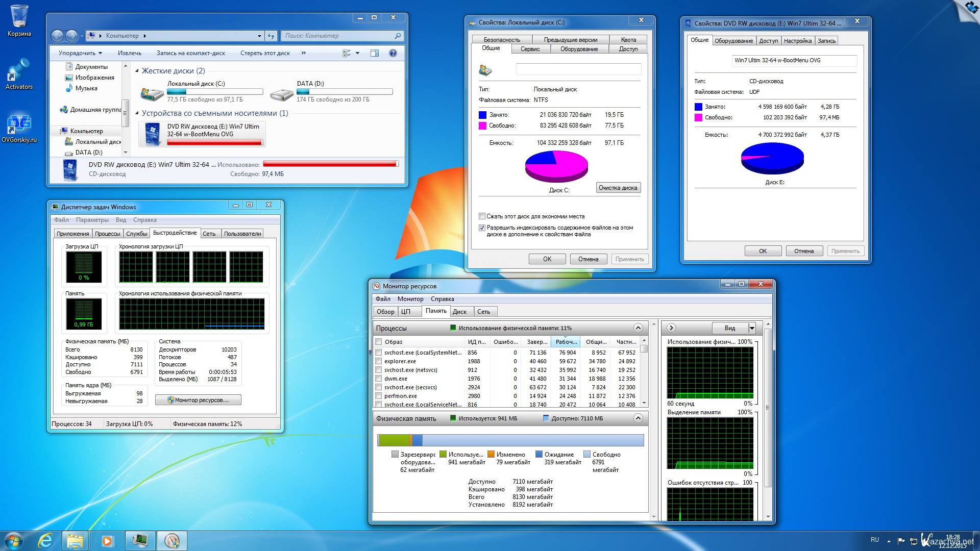Collapse the Процессы section in Resource Monitor
Screen dimensions: 980x551
coord(638,328)
